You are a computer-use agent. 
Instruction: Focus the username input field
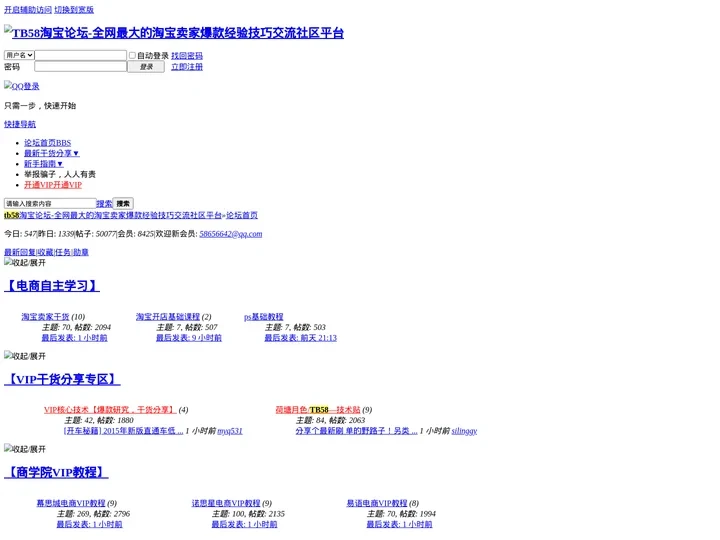click(x=81, y=55)
